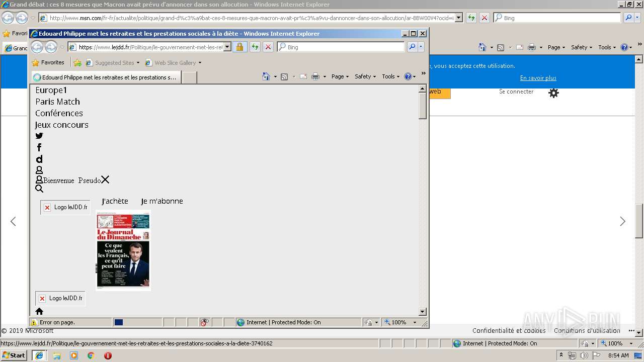The image size is (644, 362).
Task: Expand the command bar overflow chevron in the front window
Action: click(423, 74)
